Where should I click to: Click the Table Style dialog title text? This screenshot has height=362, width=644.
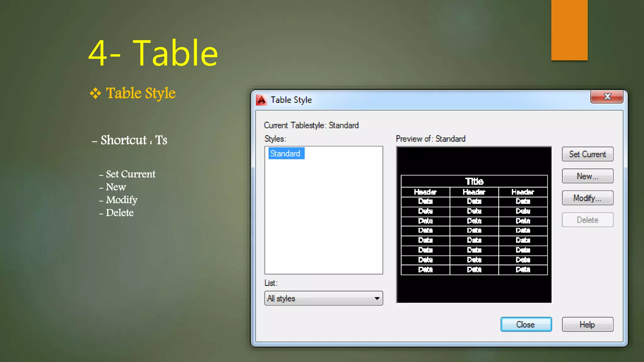(291, 100)
